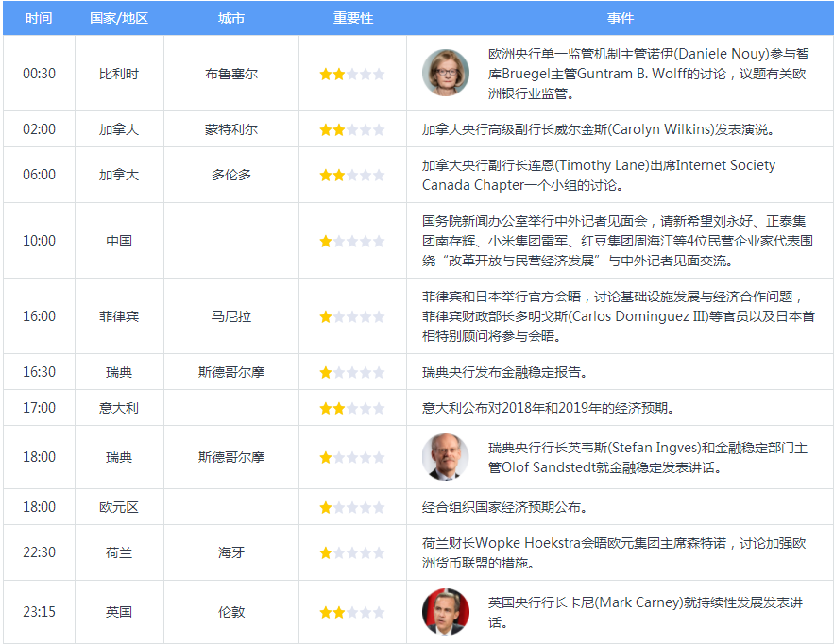The width and height of the screenshot is (834, 644).
Task: Click the star rating for 海牙 event
Action: 351,553
